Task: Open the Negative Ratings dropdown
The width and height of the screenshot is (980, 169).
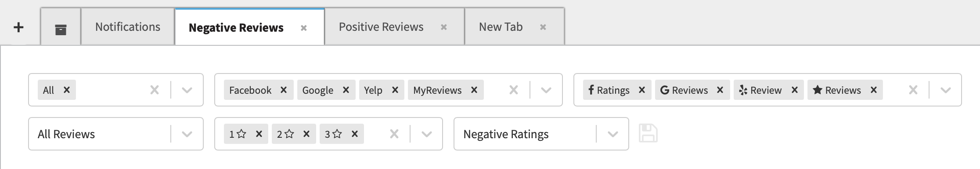Action: click(x=612, y=134)
